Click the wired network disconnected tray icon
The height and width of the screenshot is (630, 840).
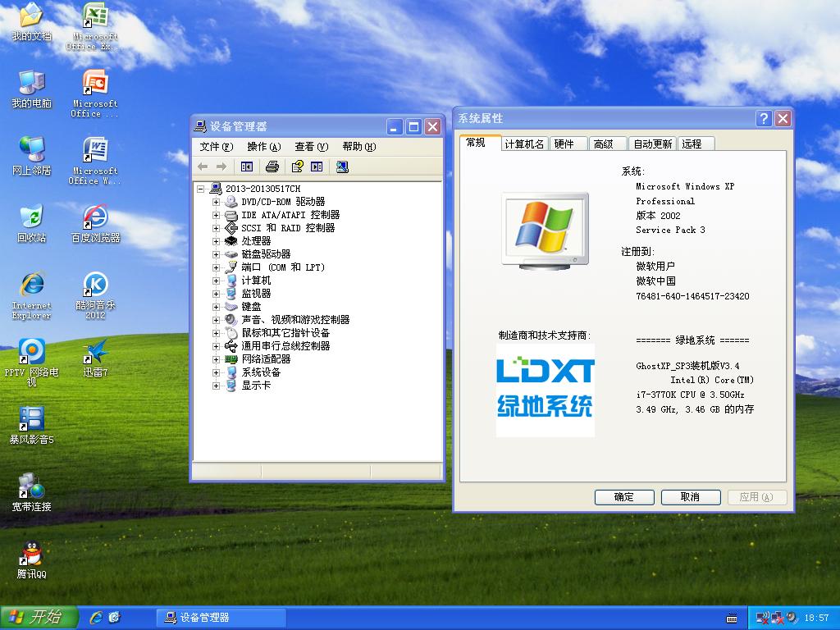[778, 619]
